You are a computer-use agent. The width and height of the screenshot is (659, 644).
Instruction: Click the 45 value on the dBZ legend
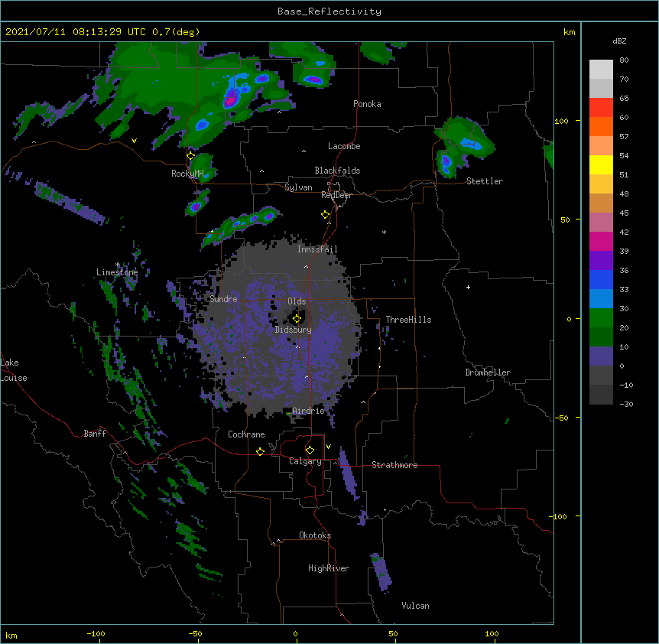tap(624, 213)
